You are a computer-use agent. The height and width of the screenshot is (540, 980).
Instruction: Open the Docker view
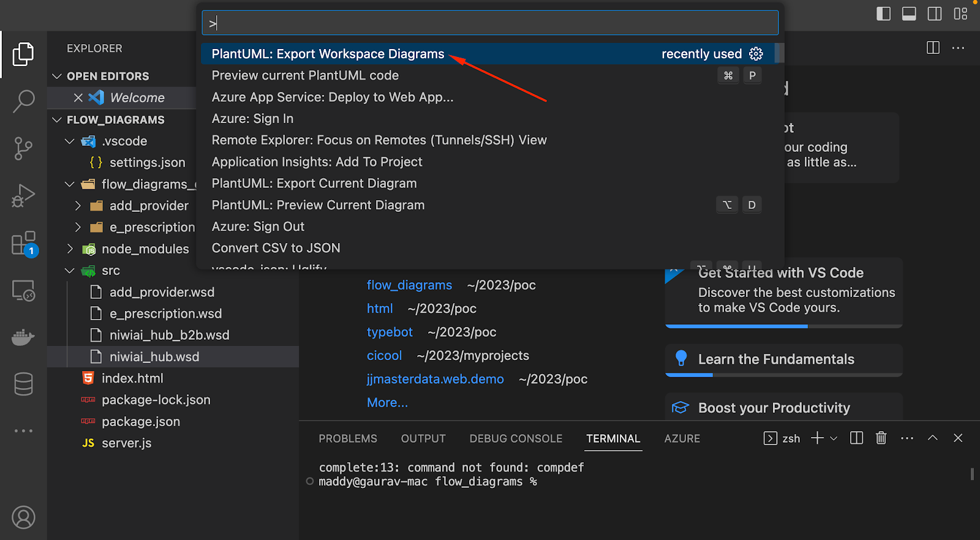tap(23, 337)
